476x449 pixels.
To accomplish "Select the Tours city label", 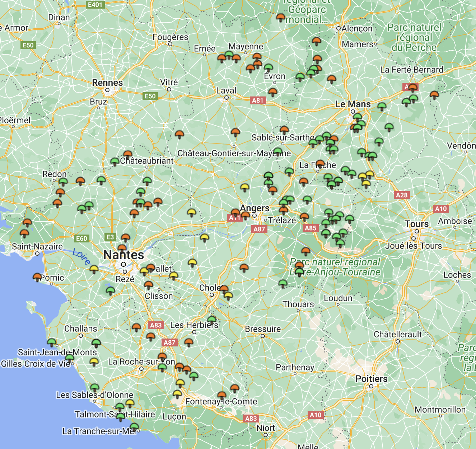I will click(x=416, y=224).
